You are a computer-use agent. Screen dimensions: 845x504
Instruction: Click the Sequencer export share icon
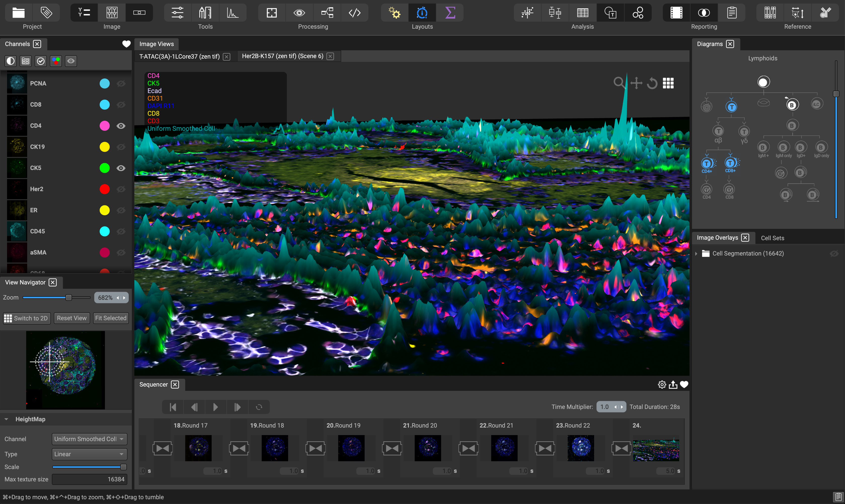(673, 385)
